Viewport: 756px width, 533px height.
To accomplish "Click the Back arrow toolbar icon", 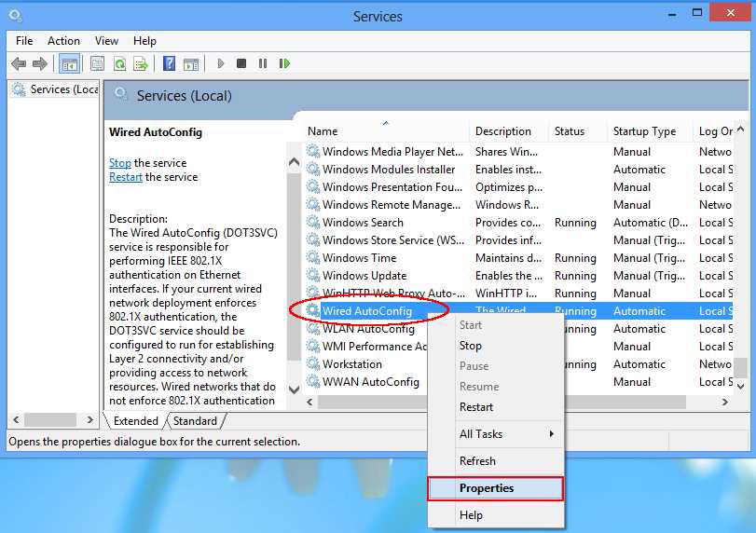I will coord(19,63).
